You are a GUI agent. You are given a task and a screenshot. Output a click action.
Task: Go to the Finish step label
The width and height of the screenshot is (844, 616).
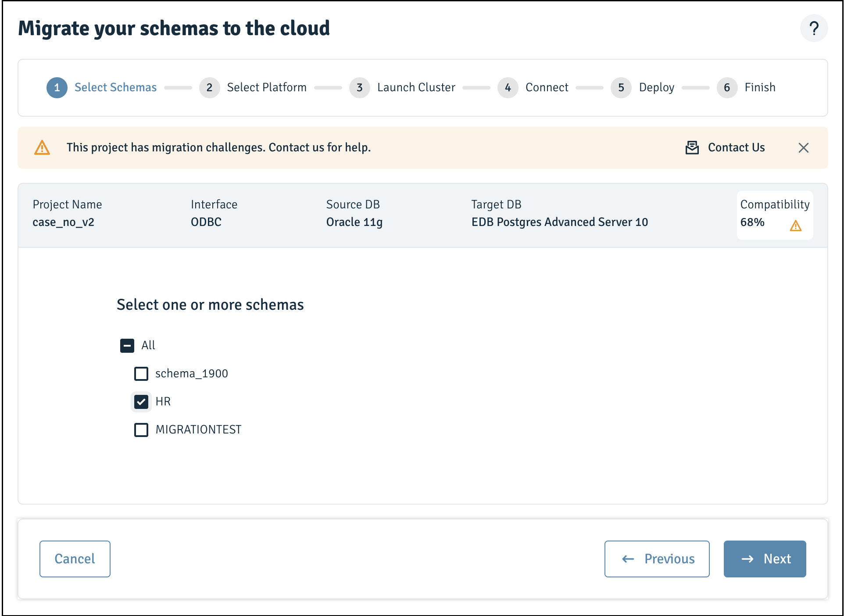click(x=760, y=87)
